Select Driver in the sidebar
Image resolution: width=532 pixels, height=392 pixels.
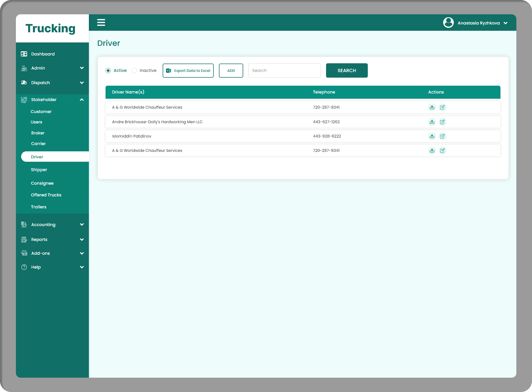(55, 157)
